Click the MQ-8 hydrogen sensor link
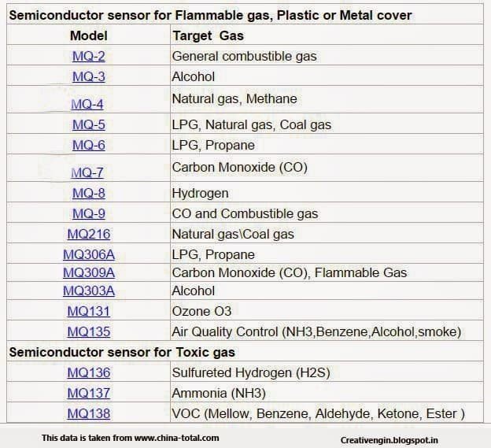491x448 pixels. [x=88, y=193]
